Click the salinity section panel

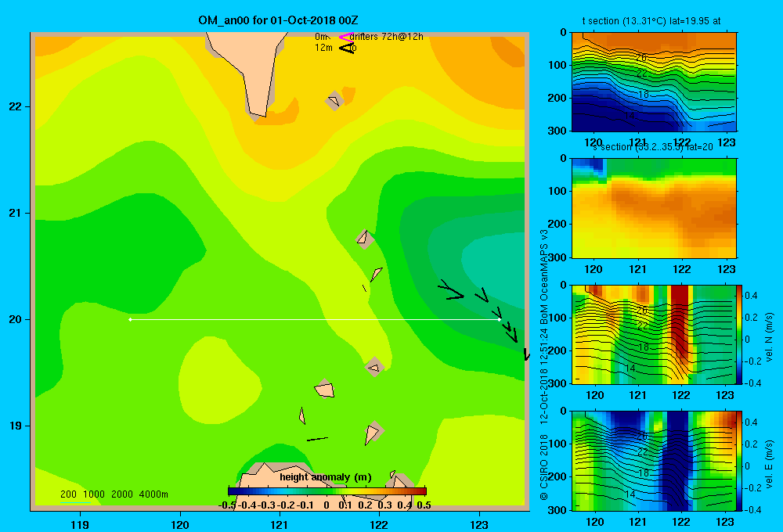[x=654, y=208]
